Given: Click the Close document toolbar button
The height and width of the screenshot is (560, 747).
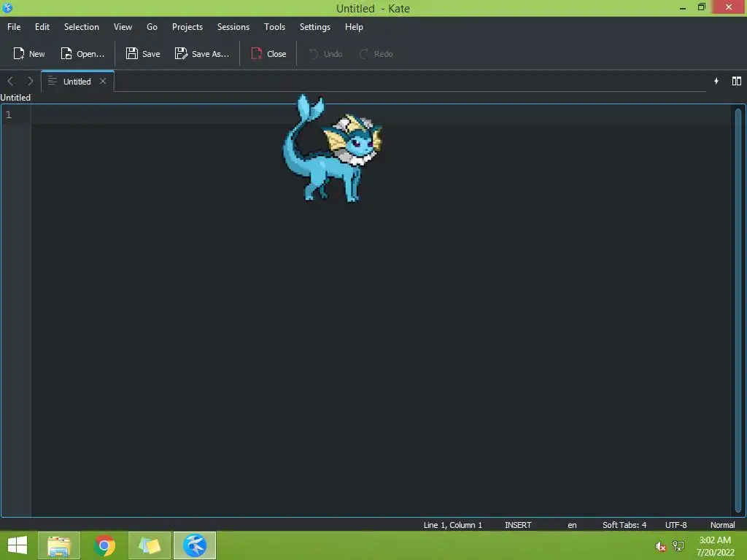Looking at the screenshot, I should pyautogui.click(x=268, y=54).
